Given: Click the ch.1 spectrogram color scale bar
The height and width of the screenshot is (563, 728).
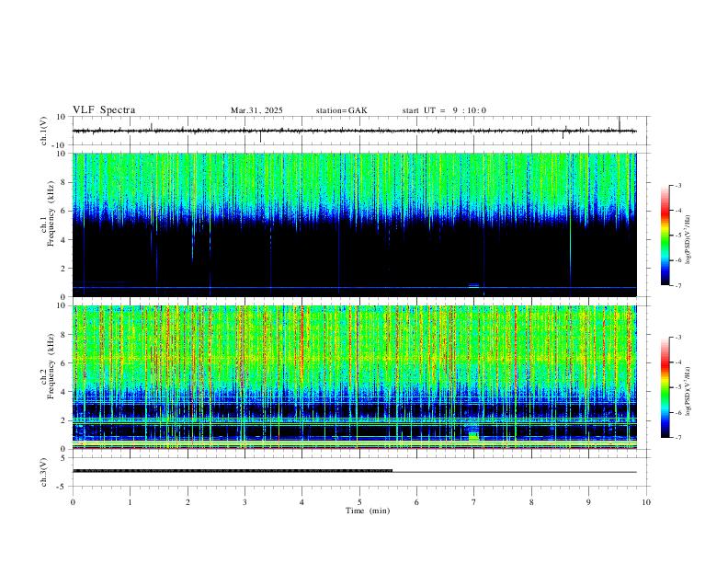Looking at the screenshot, I should tap(665, 236).
